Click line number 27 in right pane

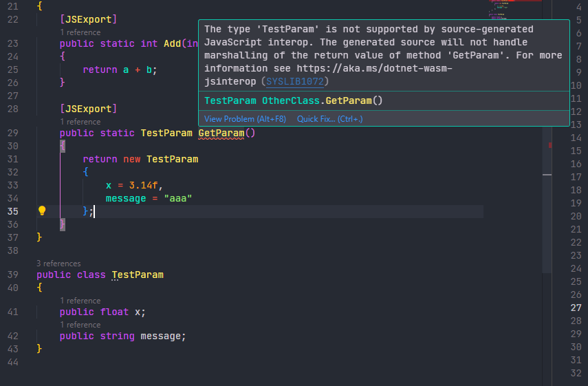tap(576, 308)
